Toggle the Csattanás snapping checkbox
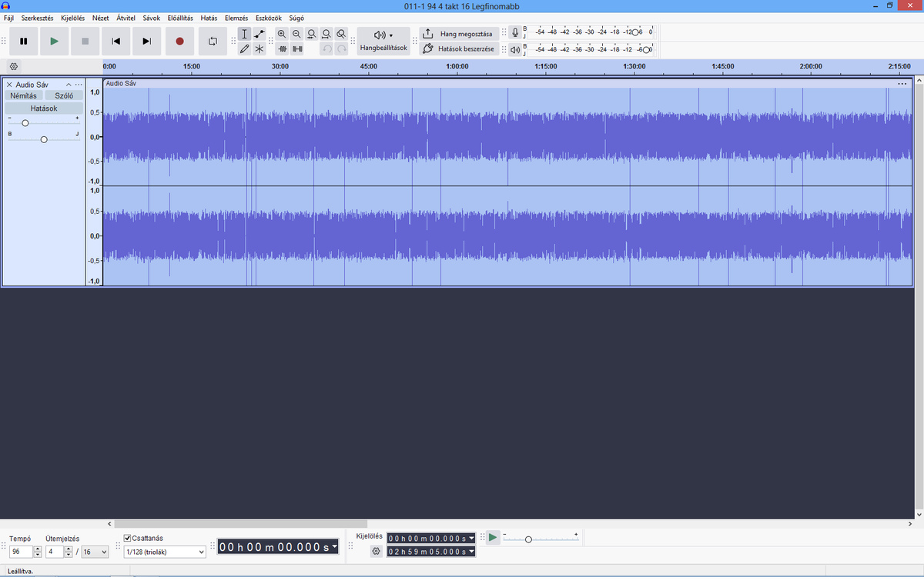Image resolution: width=924 pixels, height=584 pixels. tap(128, 539)
